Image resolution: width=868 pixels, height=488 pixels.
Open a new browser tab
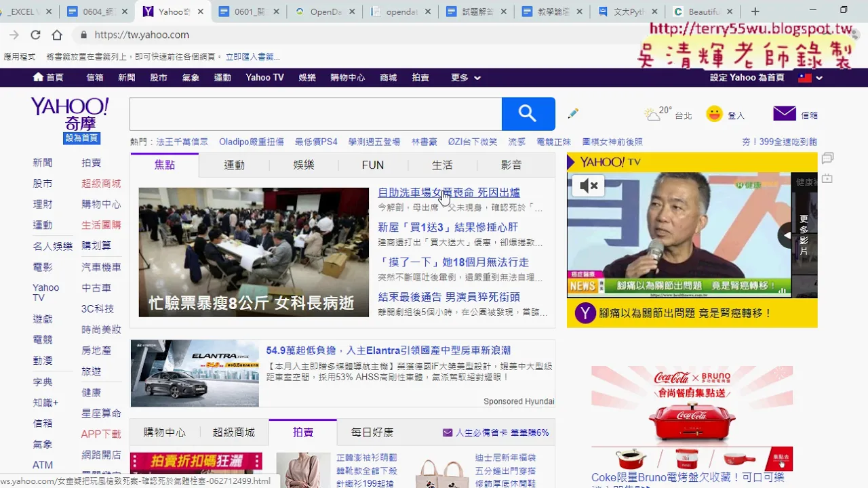tap(755, 12)
